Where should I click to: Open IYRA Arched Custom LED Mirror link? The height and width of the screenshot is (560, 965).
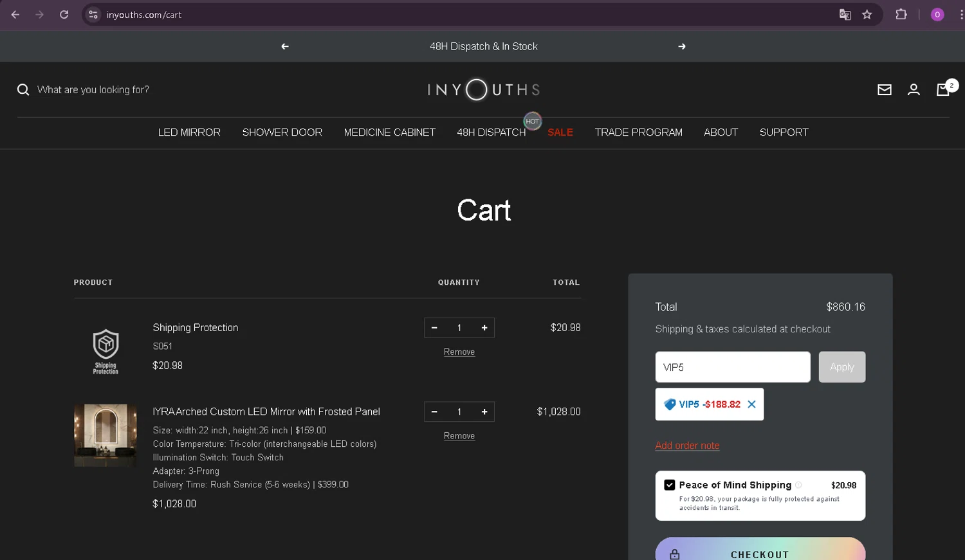click(266, 412)
